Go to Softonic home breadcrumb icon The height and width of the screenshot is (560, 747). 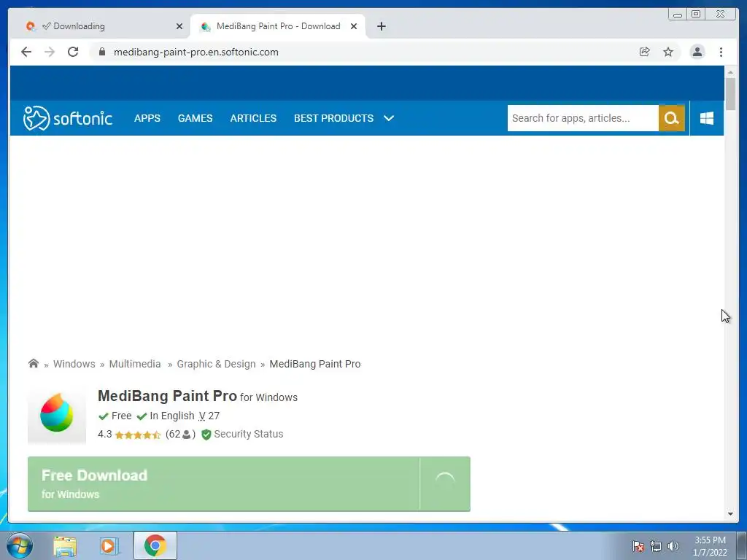coord(34,364)
